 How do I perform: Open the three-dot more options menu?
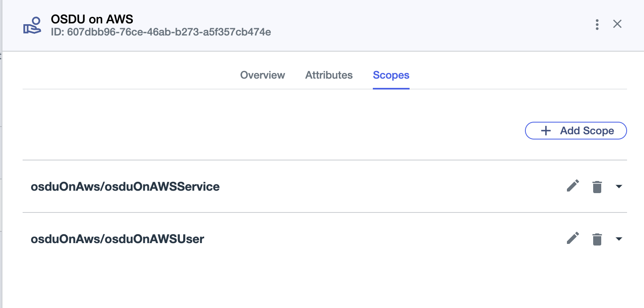[597, 24]
